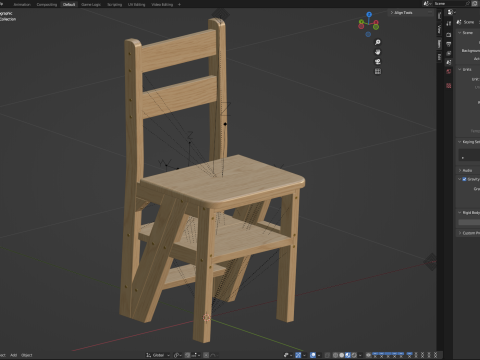Toggle viewport overlays button
This screenshot has width=480, height=360.
[313, 355]
